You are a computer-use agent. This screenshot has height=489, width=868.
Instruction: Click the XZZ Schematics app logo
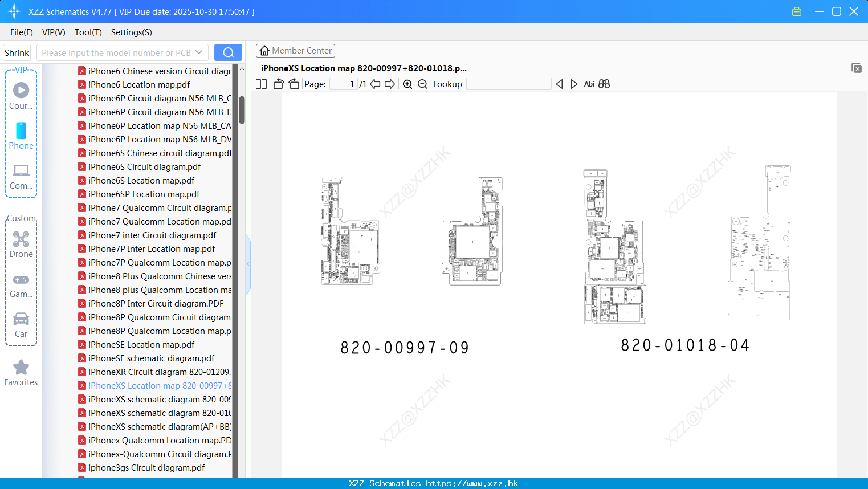pyautogui.click(x=14, y=11)
